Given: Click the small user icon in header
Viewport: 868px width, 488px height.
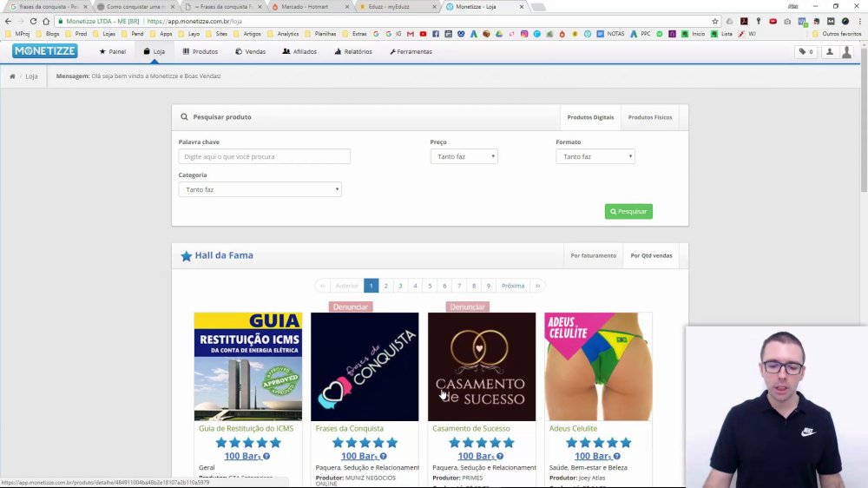Looking at the screenshot, I should pos(829,51).
